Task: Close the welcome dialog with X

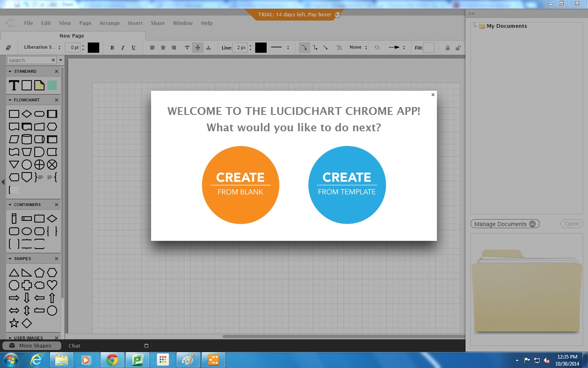Action: [433, 94]
